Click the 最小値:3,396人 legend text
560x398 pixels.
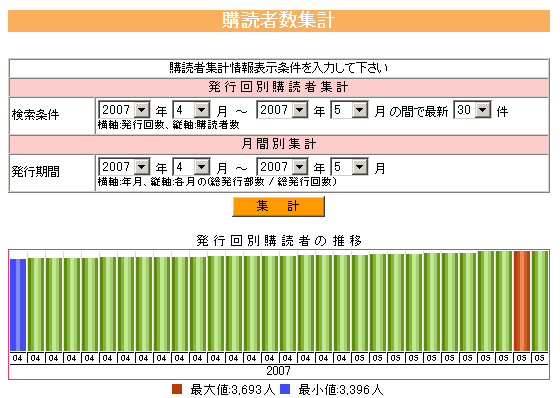(x=341, y=390)
